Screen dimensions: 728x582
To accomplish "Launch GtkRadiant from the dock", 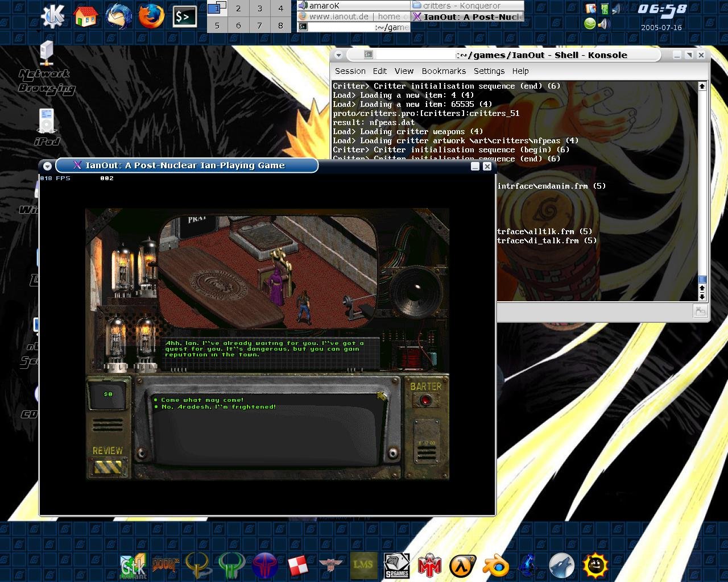I will pos(133,566).
